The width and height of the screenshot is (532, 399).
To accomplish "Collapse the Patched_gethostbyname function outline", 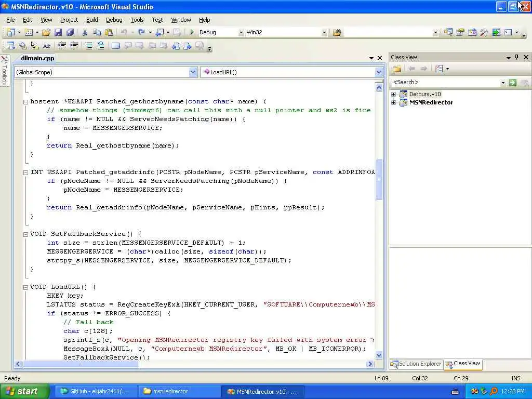I will 25,102.
